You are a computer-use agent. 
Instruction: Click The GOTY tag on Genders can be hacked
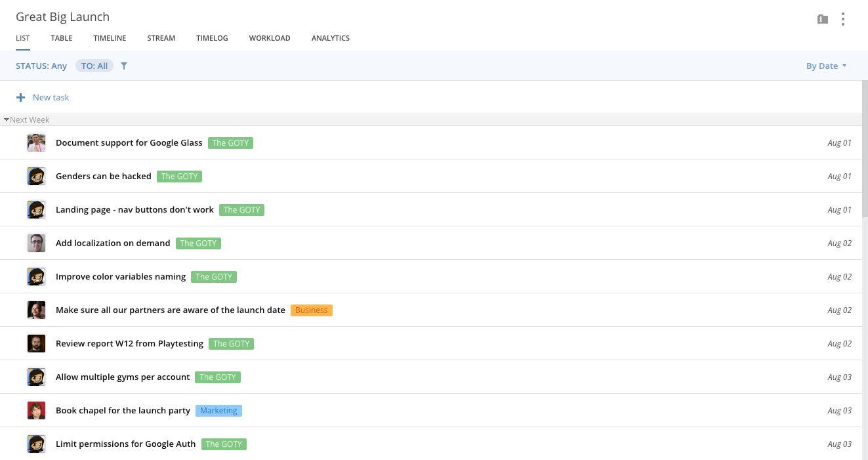(x=180, y=176)
